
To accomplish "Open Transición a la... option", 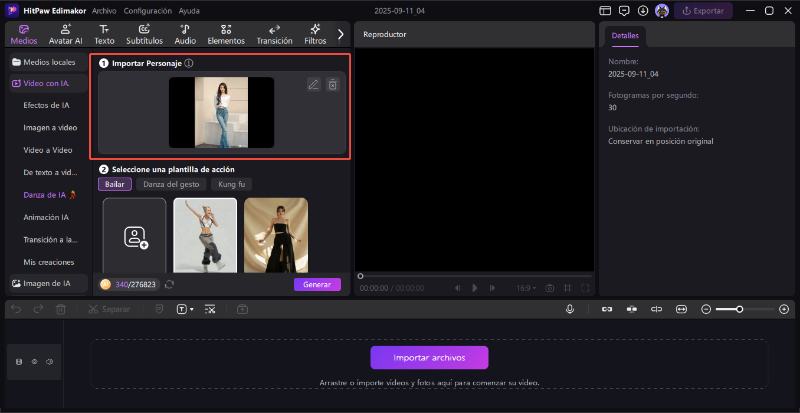I will point(48,239).
